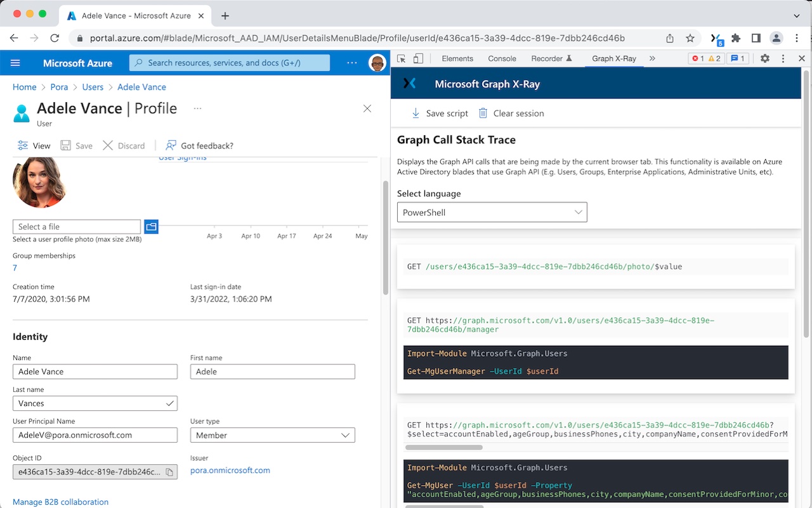Navigate to Users in the breadcrumb

pyautogui.click(x=93, y=87)
